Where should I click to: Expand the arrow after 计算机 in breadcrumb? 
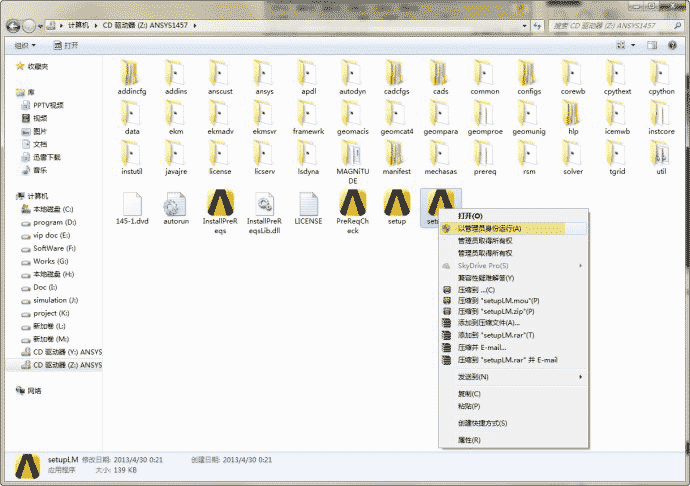[x=95, y=26]
